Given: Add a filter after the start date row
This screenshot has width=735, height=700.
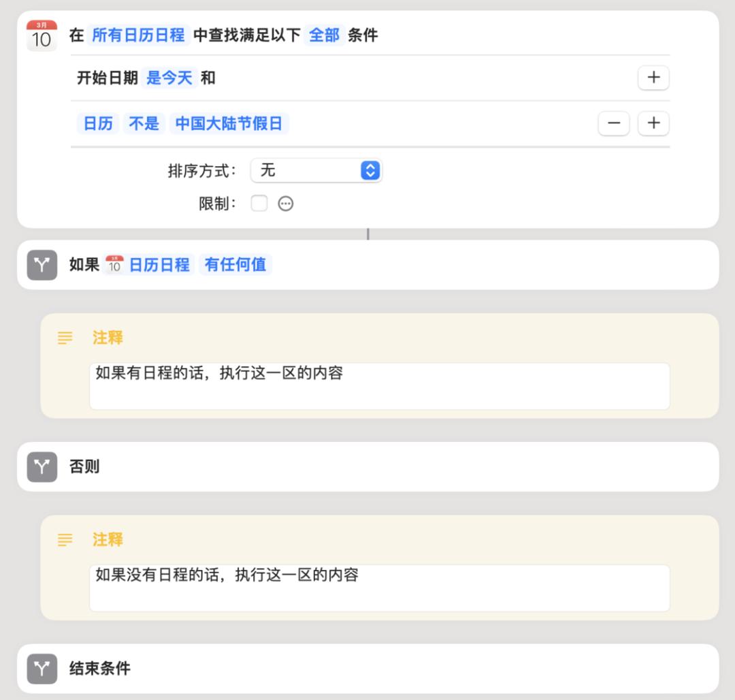Looking at the screenshot, I should pyautogui.click(x=653, y=78).
